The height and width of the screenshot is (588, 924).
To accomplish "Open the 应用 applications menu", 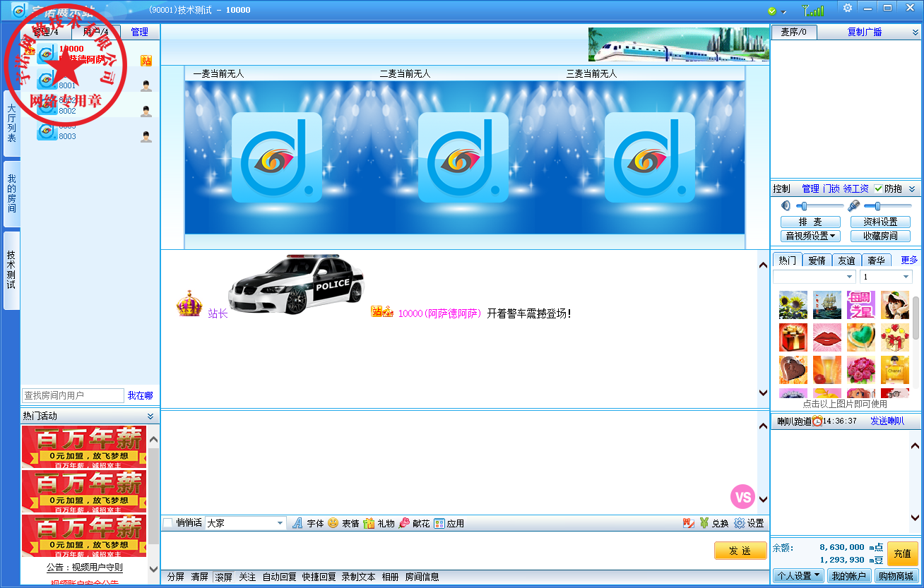I will coord(449,523).
